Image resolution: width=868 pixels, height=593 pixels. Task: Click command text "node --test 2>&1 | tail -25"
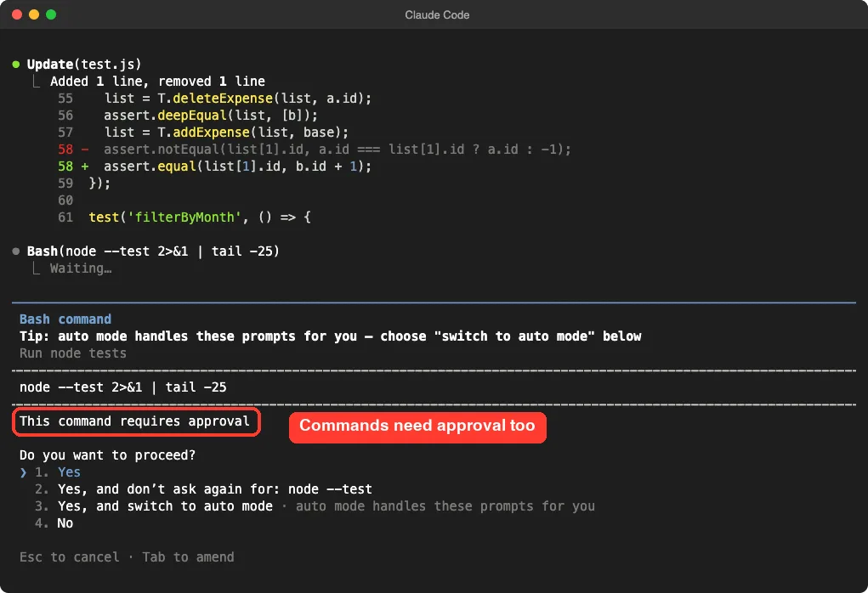(x=123, y=387)
